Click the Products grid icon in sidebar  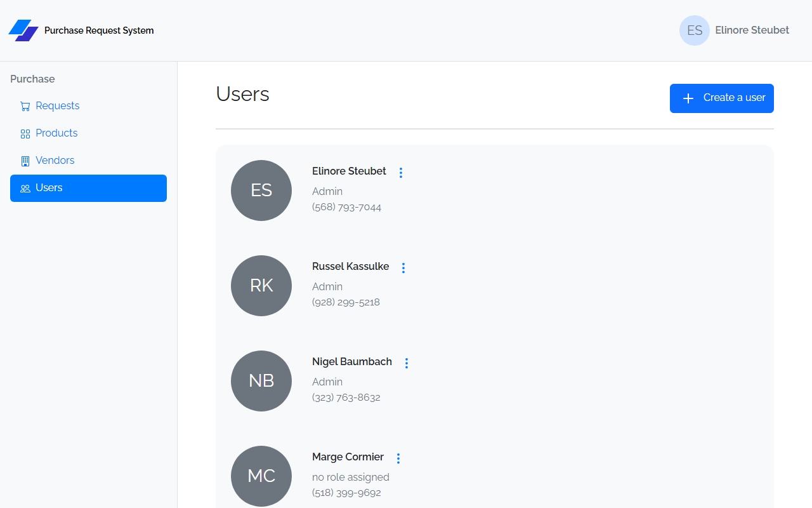pyautogui.click(x=25, y=133)
